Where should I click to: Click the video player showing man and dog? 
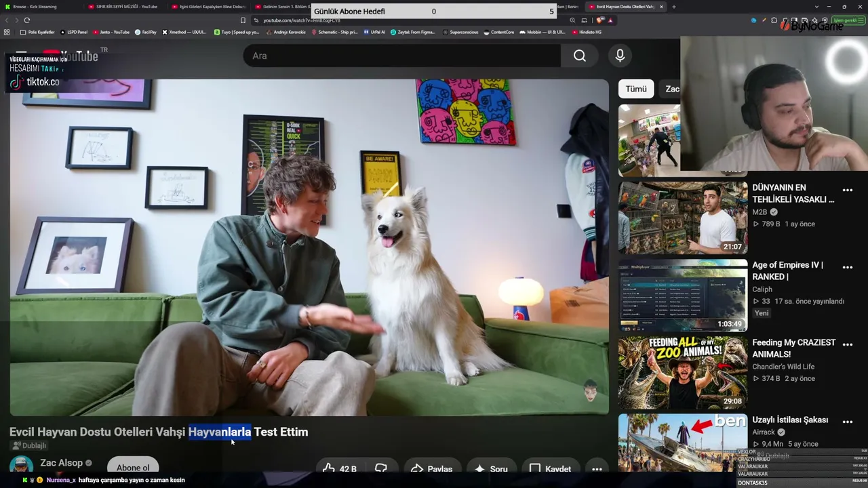[309, 247]
